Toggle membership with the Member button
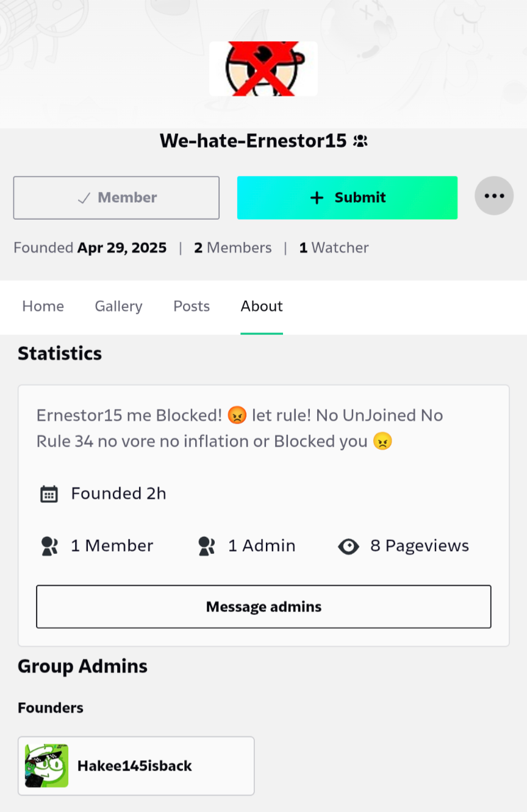The image size is (527, 812). click(117, 198)
